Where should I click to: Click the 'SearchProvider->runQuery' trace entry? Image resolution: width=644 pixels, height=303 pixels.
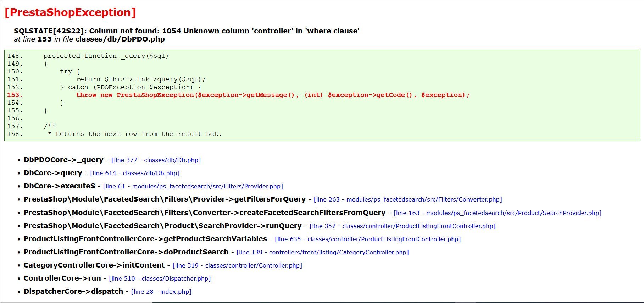pos(162,226)
